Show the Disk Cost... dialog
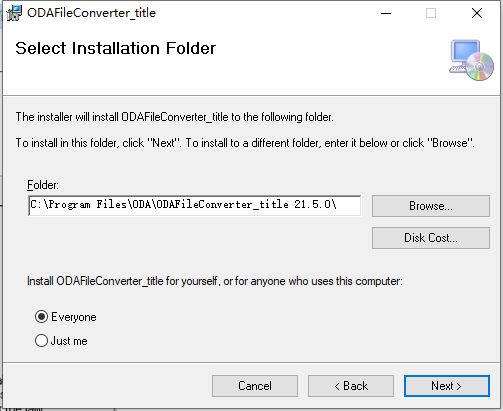 431,238
